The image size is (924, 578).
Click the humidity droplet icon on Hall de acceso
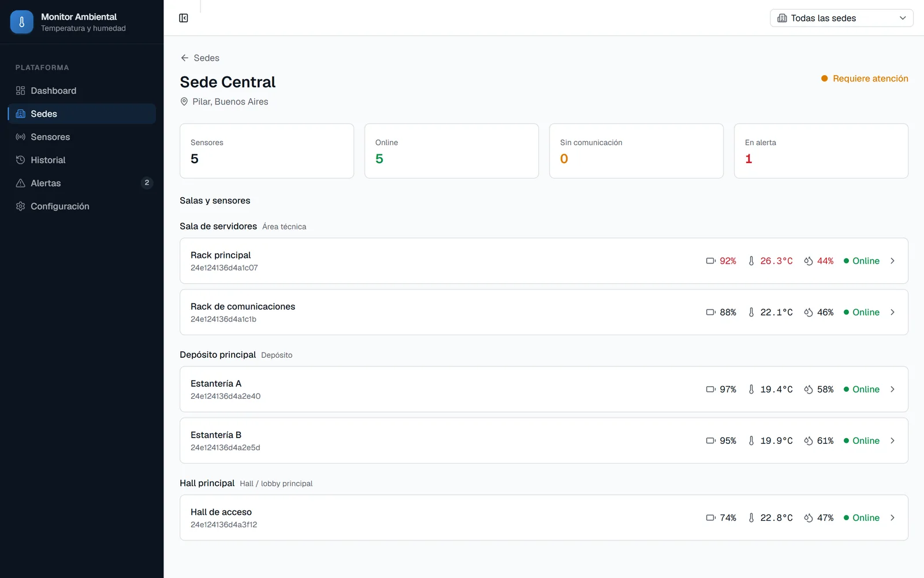coord(808,518)
